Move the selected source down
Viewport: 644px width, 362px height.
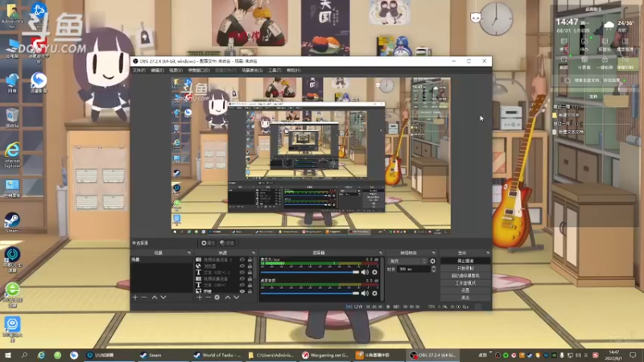coord(237,297)
